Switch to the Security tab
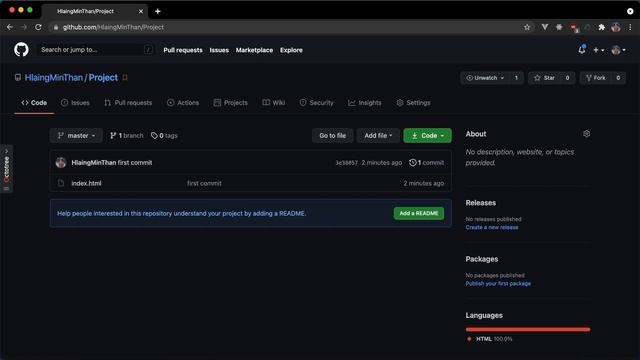 [x=316, y=103]
